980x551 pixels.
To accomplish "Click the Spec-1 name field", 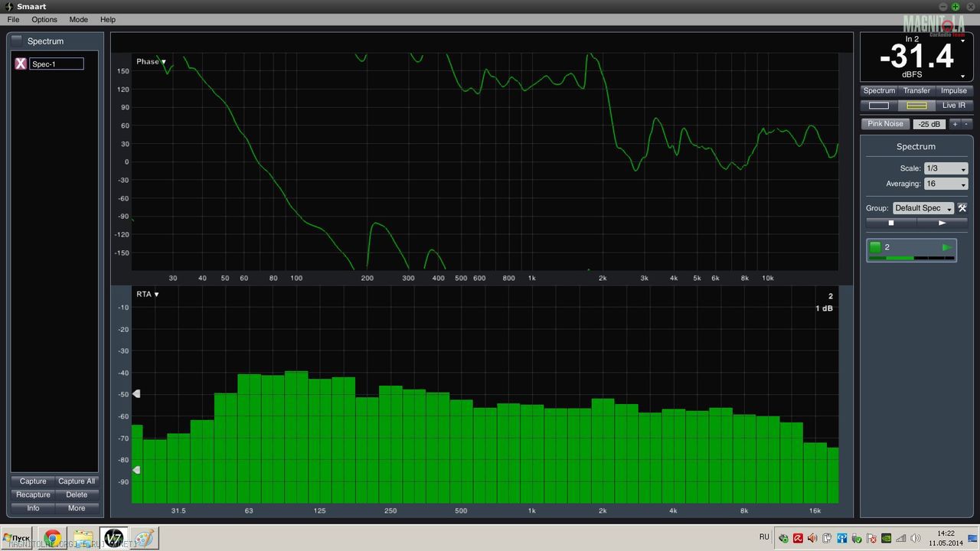I will point(57,64).
